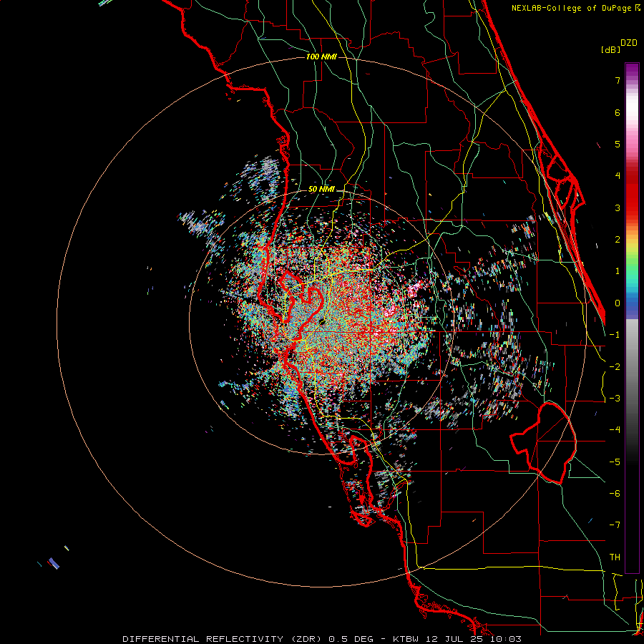Click the DZD color scale title
Screen dimensions: 644x644
629,43
